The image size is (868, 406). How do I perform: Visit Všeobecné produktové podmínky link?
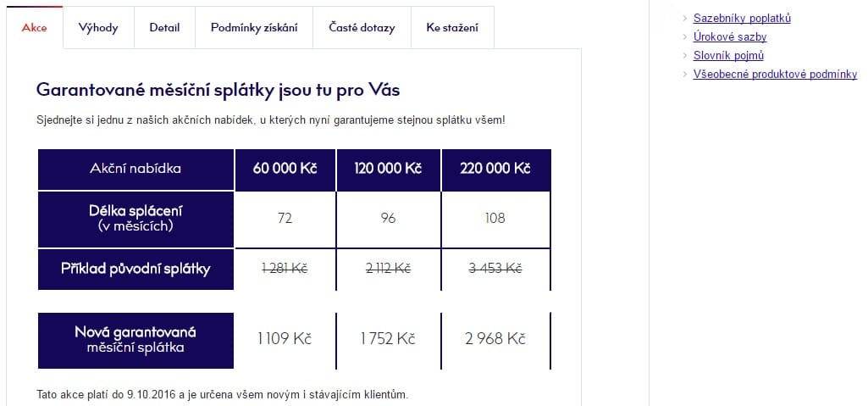click(775, 75)
